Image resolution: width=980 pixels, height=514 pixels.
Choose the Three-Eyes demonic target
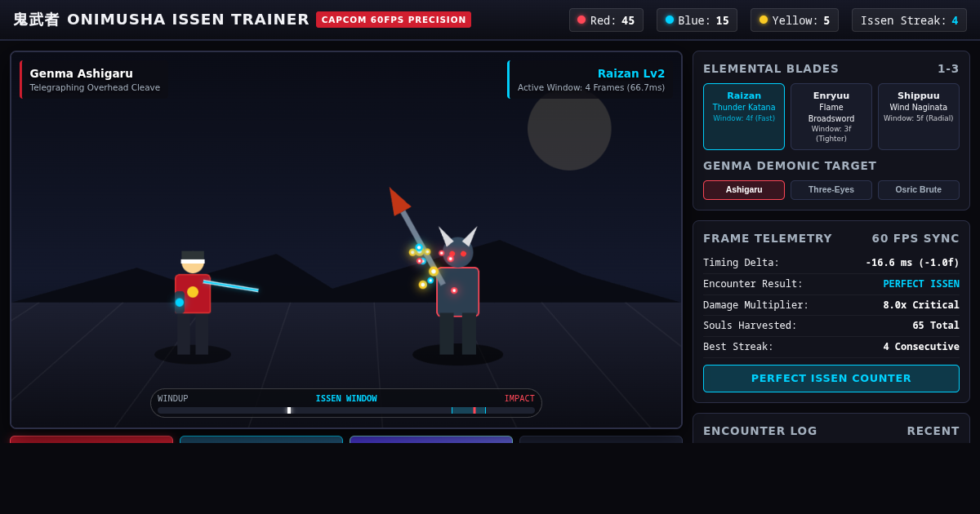pyautogui.click(x=831, y=190)
